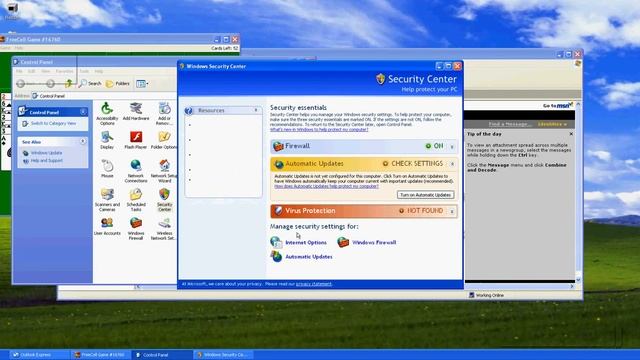Open Network Setup Wizard icon
This screenshot has height=360, width=640.
coord(164,171)
